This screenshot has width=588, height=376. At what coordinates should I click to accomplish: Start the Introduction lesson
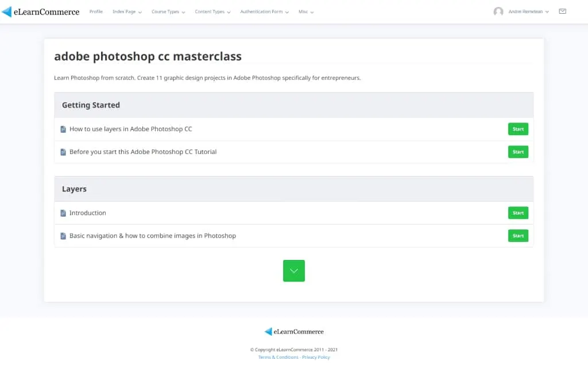coord(518,213)
